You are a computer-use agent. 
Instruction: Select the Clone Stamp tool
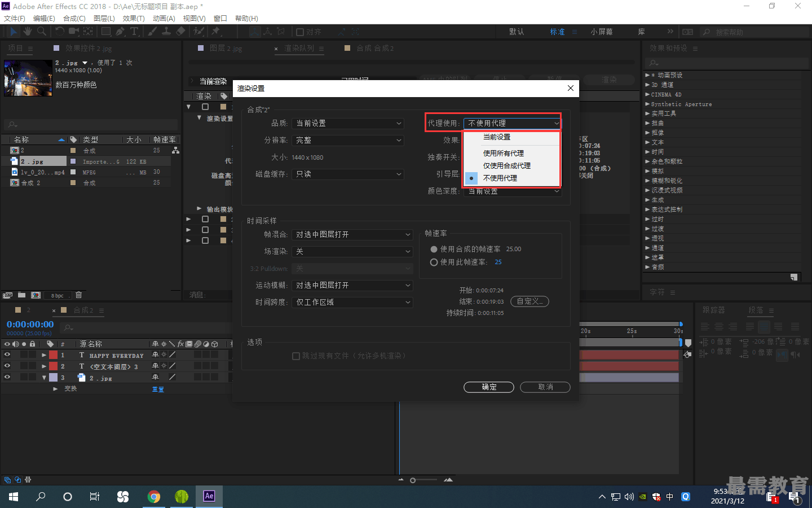point(166,32)
